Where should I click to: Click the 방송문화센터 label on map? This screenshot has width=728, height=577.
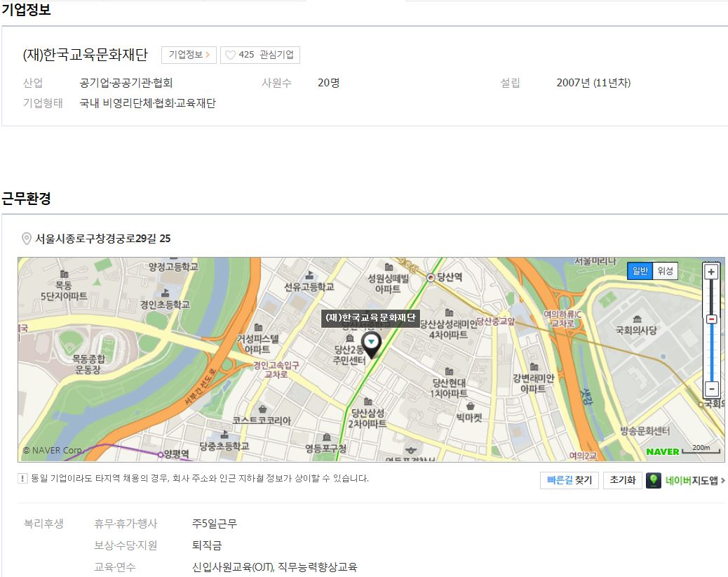tap(645, 431)
